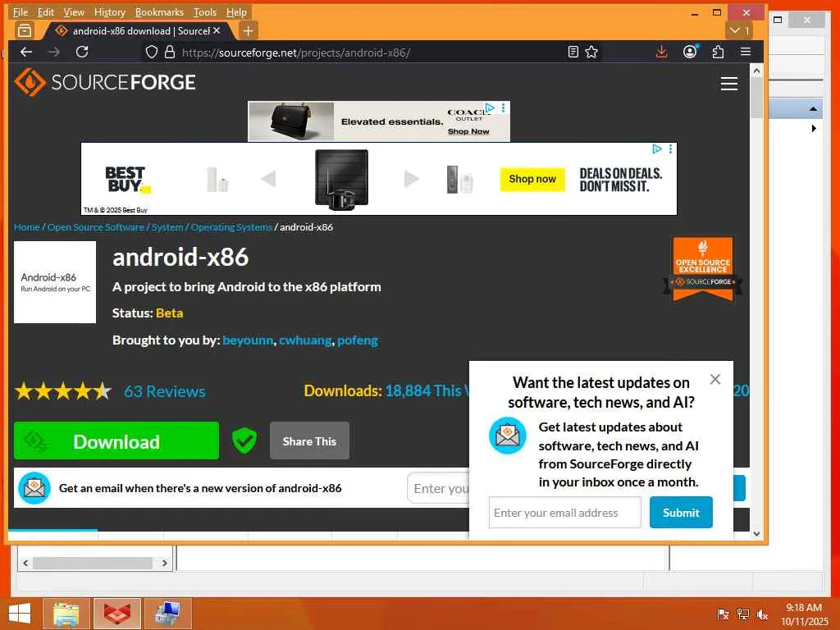Open the Help menu

(236, 11)
